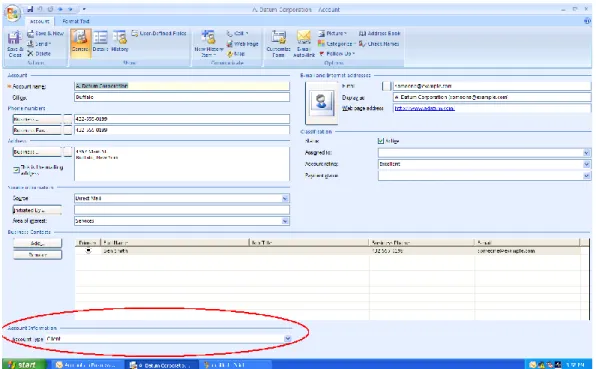Click the contact picture placeholder button

coord(321,103)
